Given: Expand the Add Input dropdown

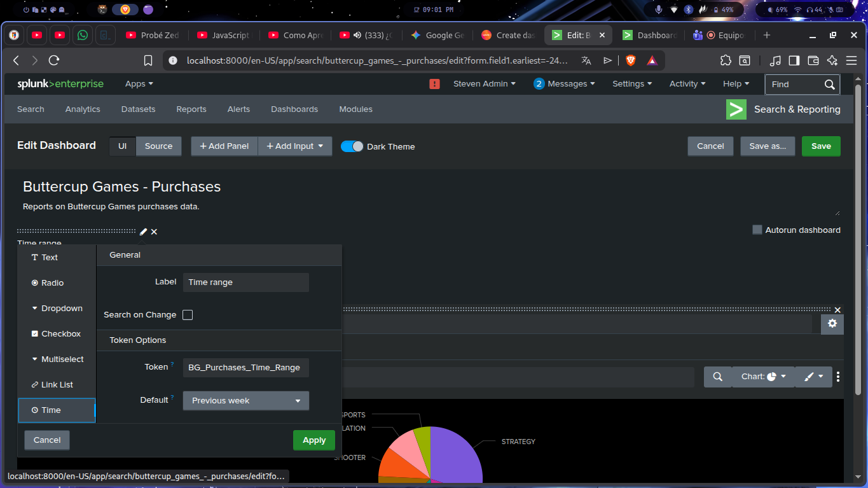Looking at the screenshot, I should click(x=294, y=146).
